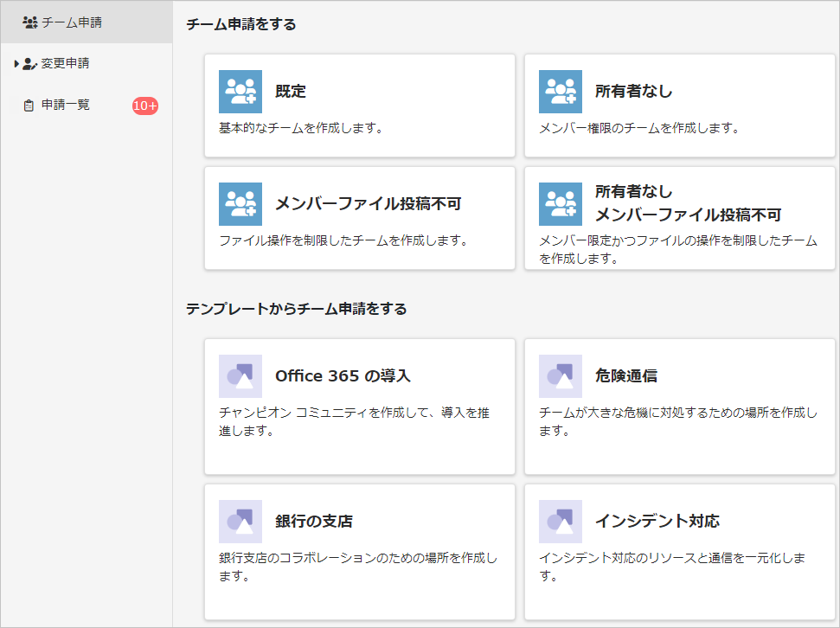
Task: Open the 所有者なし team creation card
Action: [679, 104]
